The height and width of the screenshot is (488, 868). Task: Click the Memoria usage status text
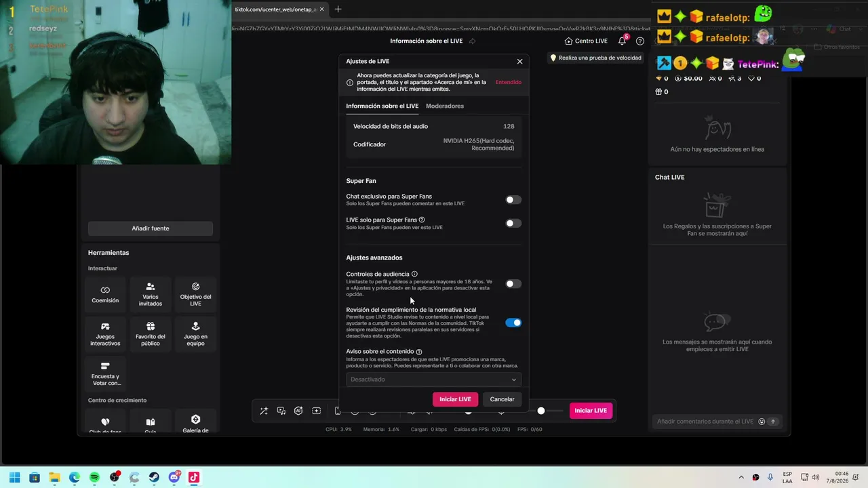pyautogui.click(x=381, y=429)
